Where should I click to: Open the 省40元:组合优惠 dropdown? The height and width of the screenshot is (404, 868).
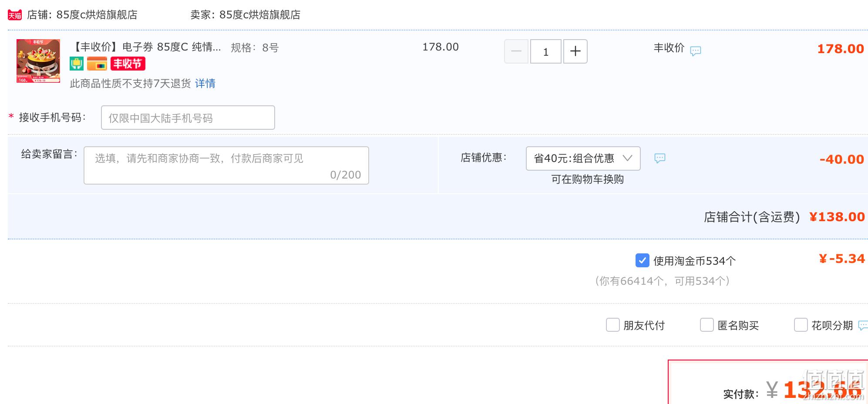coord(583,158)
